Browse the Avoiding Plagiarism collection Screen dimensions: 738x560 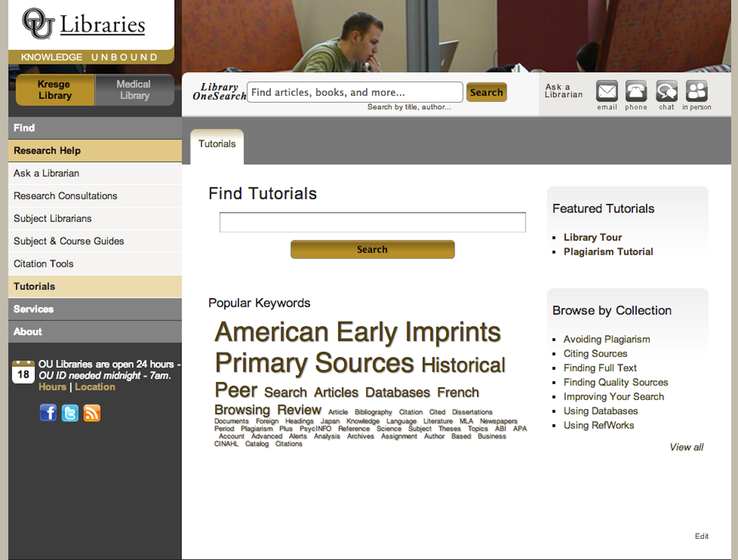pyautogui.click(x=607, y=339)
